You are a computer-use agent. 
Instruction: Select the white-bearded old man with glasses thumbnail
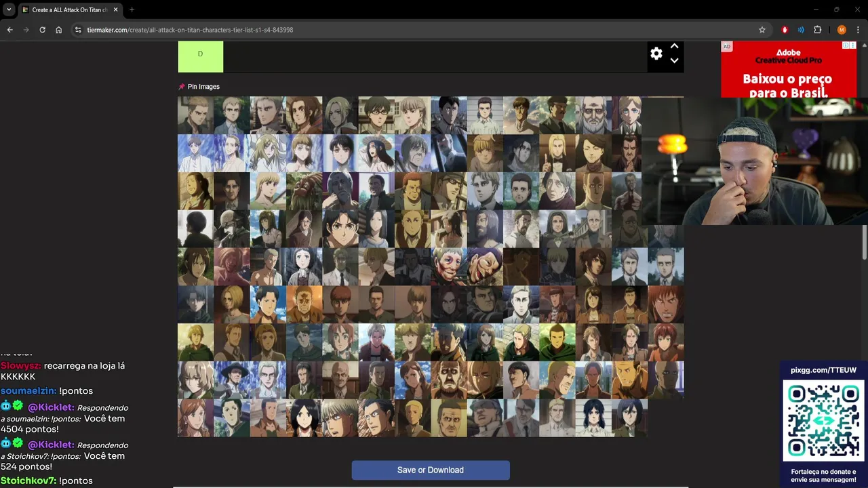(x=593, y=115)
